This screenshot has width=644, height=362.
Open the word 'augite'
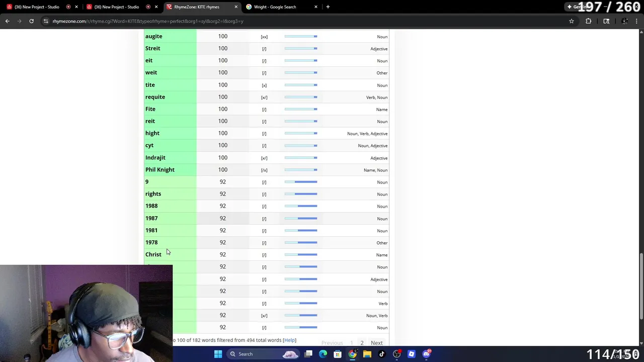[x=153, y=36]
